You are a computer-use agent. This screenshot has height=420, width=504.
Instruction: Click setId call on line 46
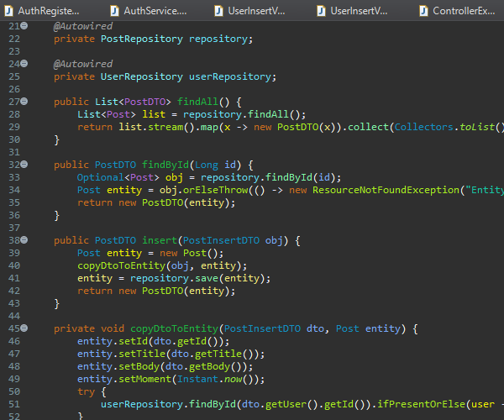pyautogui.click(x=133, y=341)
